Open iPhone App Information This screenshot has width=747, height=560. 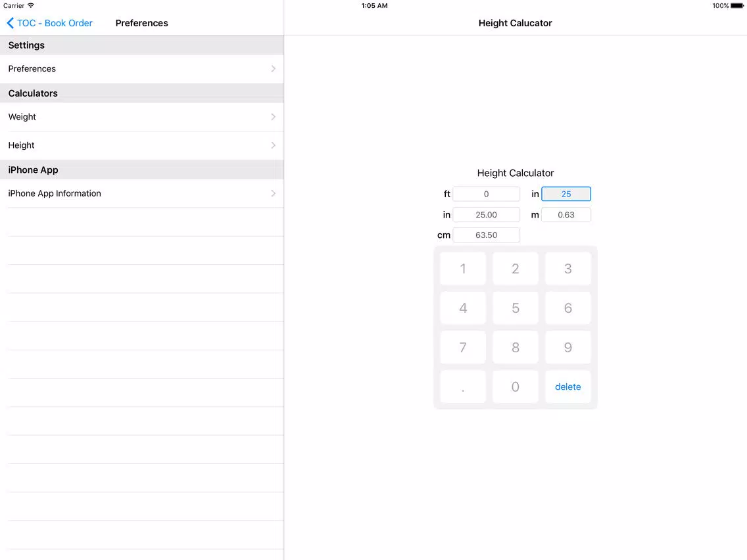click(142, 193)
